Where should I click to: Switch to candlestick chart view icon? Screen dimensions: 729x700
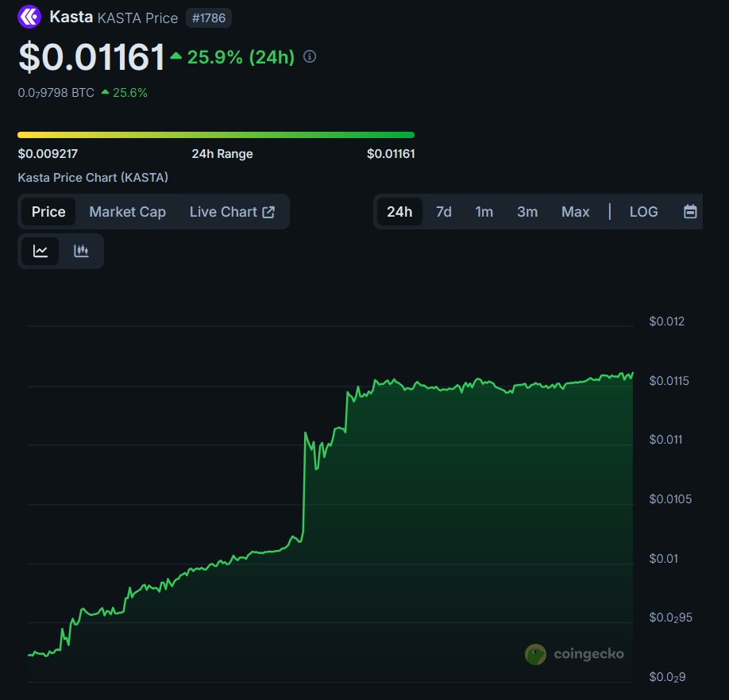pos(81,252)
